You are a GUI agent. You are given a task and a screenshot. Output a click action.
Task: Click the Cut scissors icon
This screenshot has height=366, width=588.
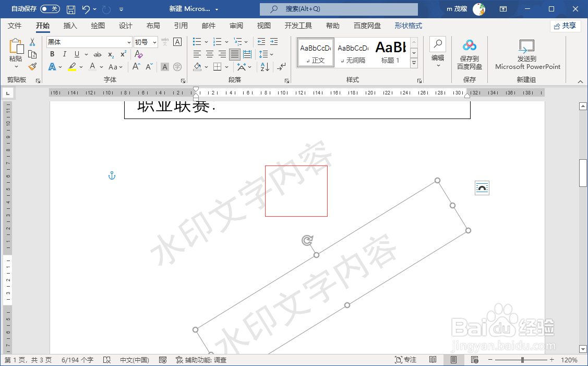click(x=32, y=42)
